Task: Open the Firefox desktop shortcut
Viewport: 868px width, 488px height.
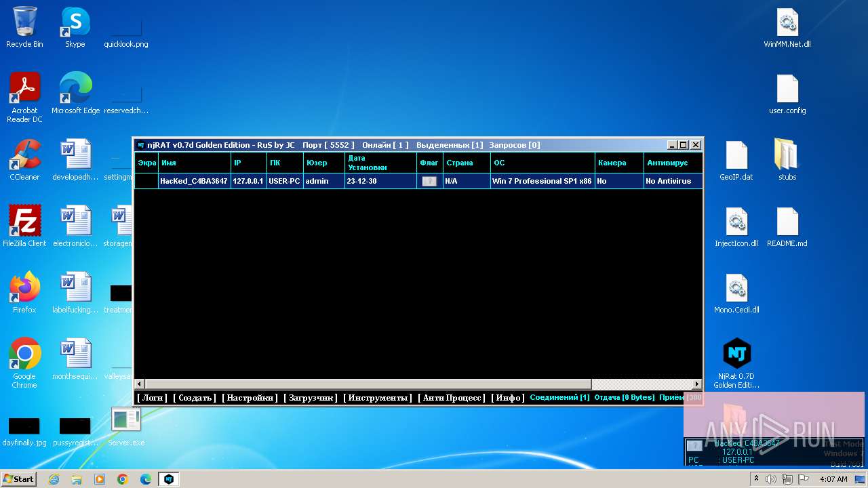Action: point(24,293)
